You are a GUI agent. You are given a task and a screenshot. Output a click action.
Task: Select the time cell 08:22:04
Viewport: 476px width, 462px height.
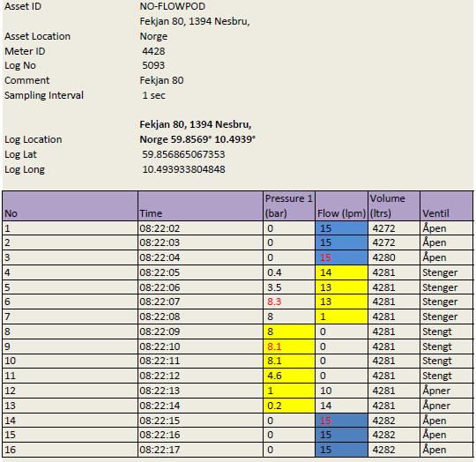pos(200,257)
